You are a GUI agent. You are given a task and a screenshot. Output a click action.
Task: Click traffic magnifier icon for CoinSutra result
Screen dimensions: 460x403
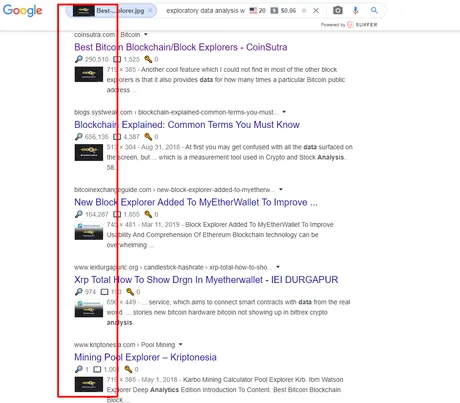click(x=79, y=59)
